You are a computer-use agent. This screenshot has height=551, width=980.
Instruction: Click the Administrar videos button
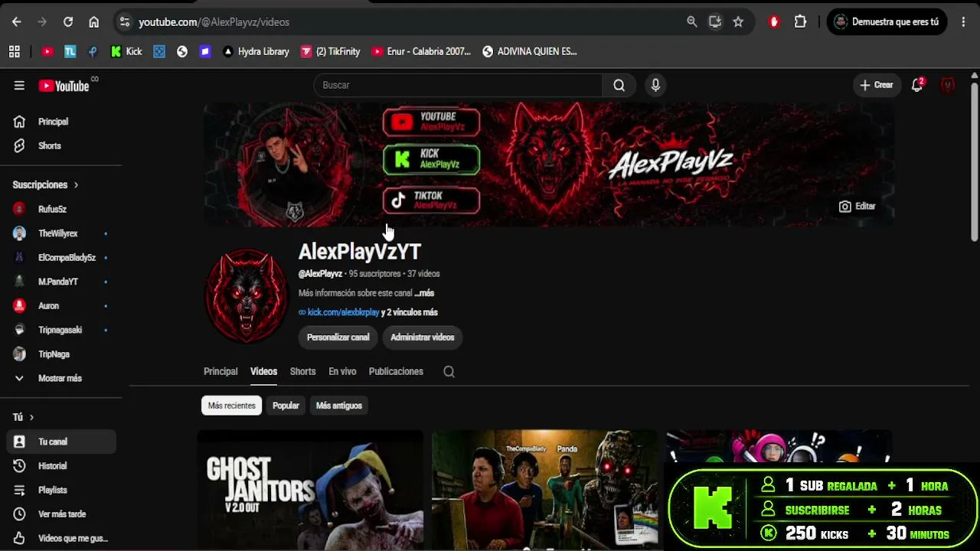coord(423,337)
